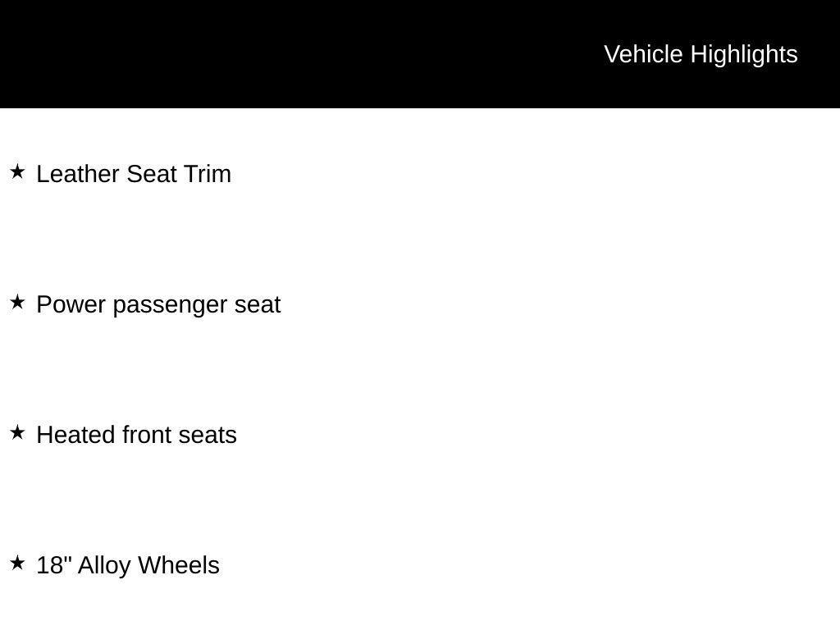Click the word "Vehicle" in the header
This screenshot has width=840, height=630.
click(x=643, y=55)
